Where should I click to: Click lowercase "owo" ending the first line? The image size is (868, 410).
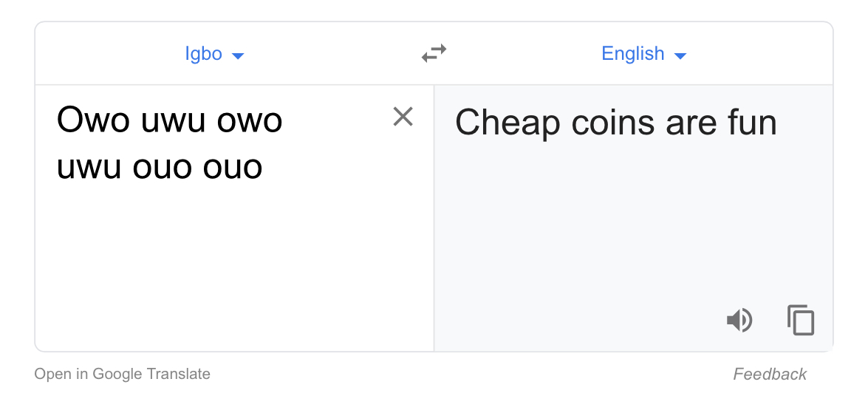coord(250,120)
